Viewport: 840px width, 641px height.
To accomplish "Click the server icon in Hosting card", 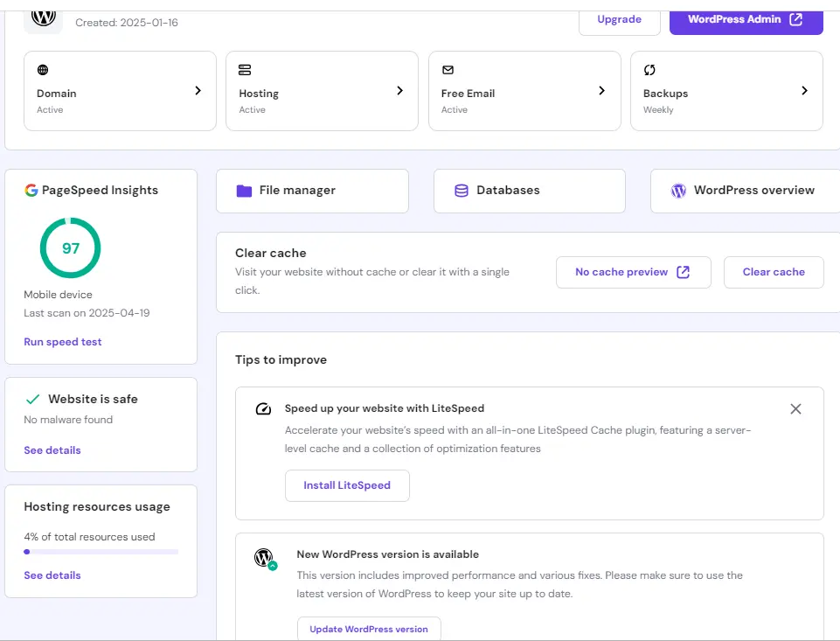I will click(x=245, y=70).
